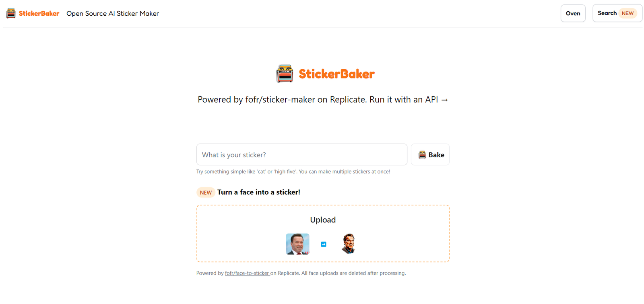The height and width of the screenshot is (304, 644).
Task: Click the cartoon sticker face example
Action: pos(348,244)
